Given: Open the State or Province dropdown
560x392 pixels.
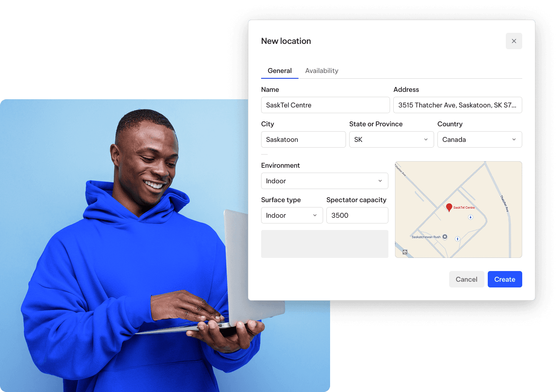Looking at the screenshot, I should click(x=391, y=139).
